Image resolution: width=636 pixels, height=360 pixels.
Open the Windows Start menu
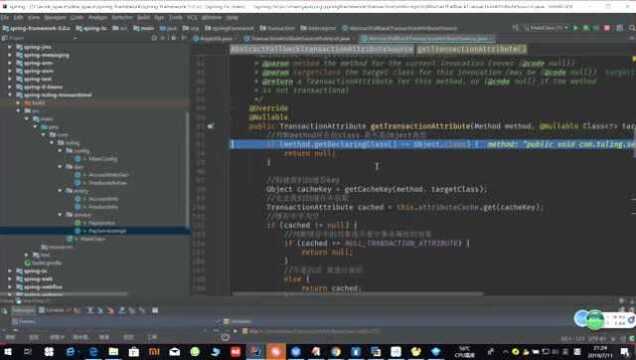point(8,351)
